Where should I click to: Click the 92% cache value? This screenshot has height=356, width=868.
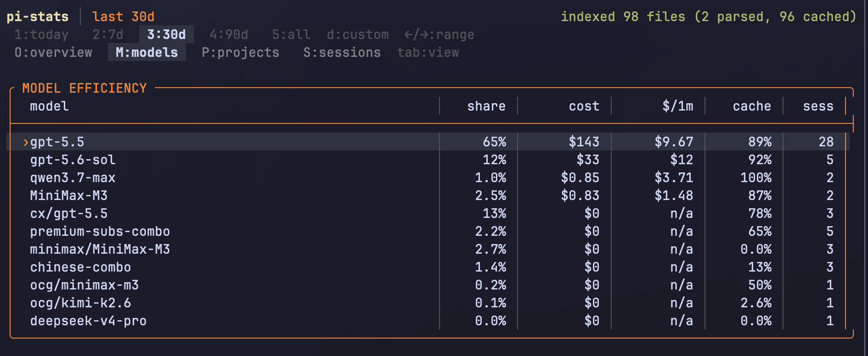pos(760,160)
